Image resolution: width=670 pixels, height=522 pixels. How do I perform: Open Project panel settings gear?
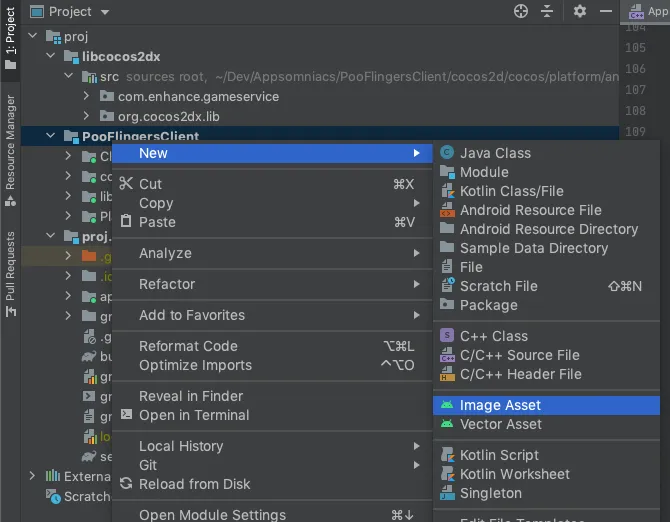tap(580, 11)
